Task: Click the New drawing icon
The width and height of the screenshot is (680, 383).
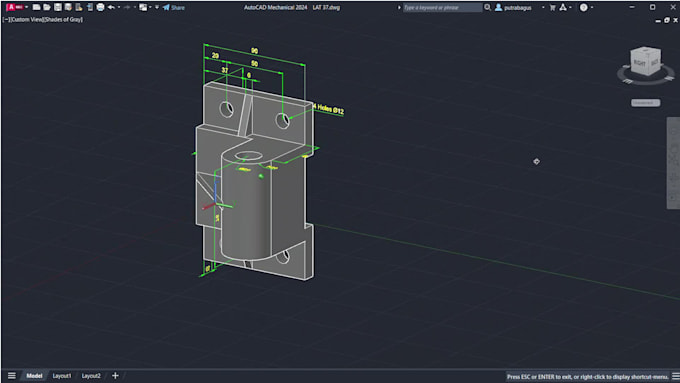Action: pyautogui.click(x=36, y=7)
